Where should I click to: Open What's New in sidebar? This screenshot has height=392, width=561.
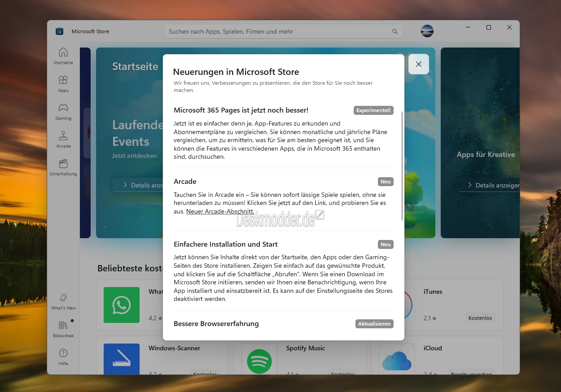click(x=63, y=301)
